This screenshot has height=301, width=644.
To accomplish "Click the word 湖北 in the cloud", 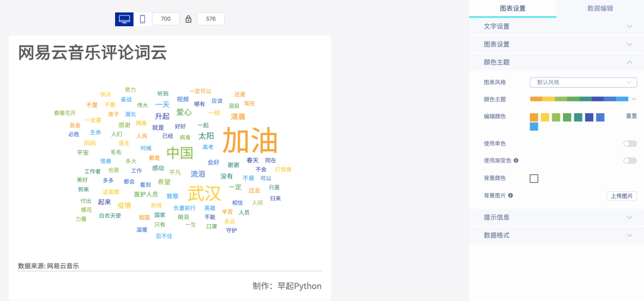I will (131, 114).
